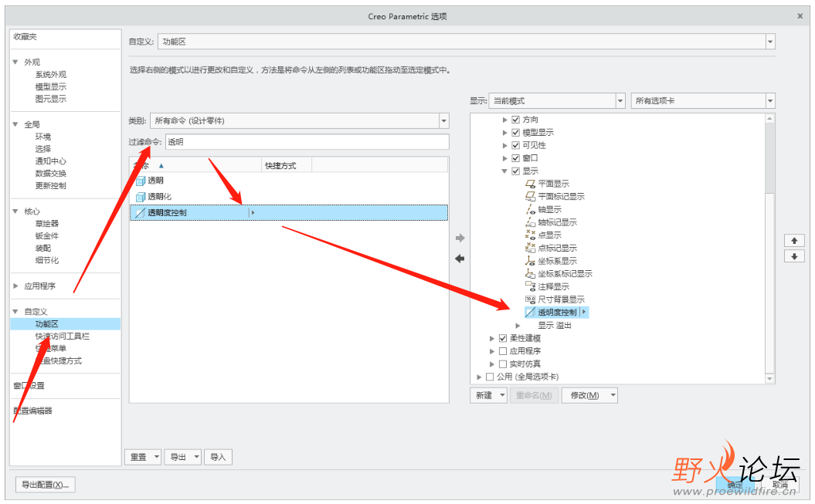
Task: Select 收藏夹 in the sidebar
Action: [x=25, y=37]
